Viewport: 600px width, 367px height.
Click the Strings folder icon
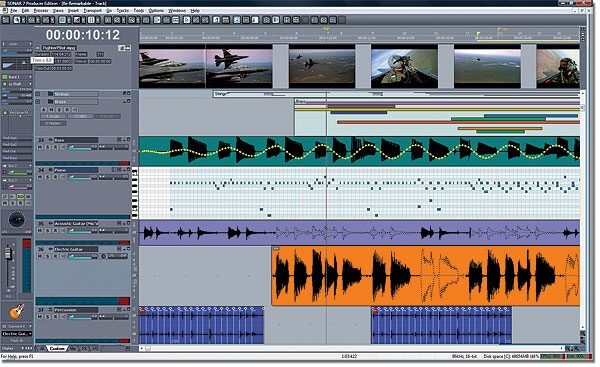(x=50, y=94)
